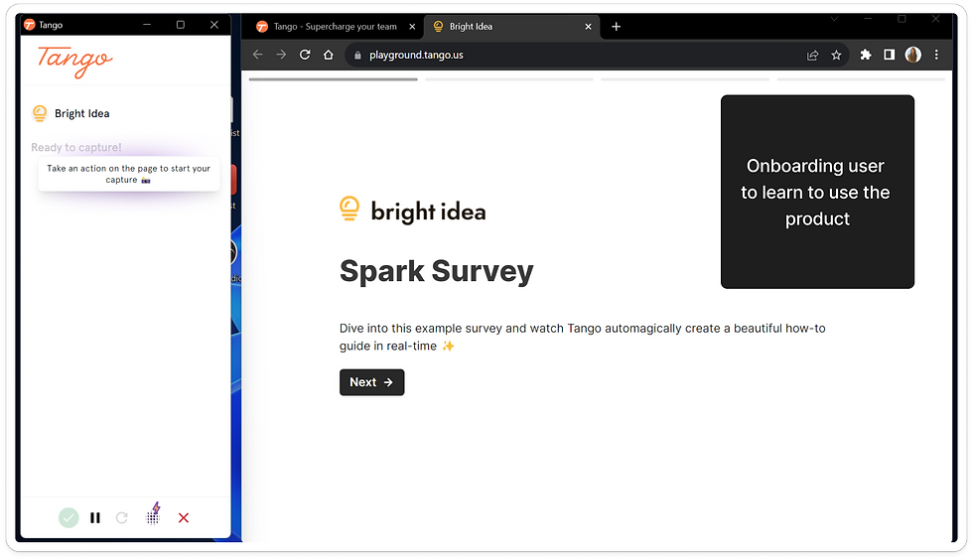Click the 'Take an action on the page' tooltip
This screenshot has width=973, height=560.
[x=129, y=174]
